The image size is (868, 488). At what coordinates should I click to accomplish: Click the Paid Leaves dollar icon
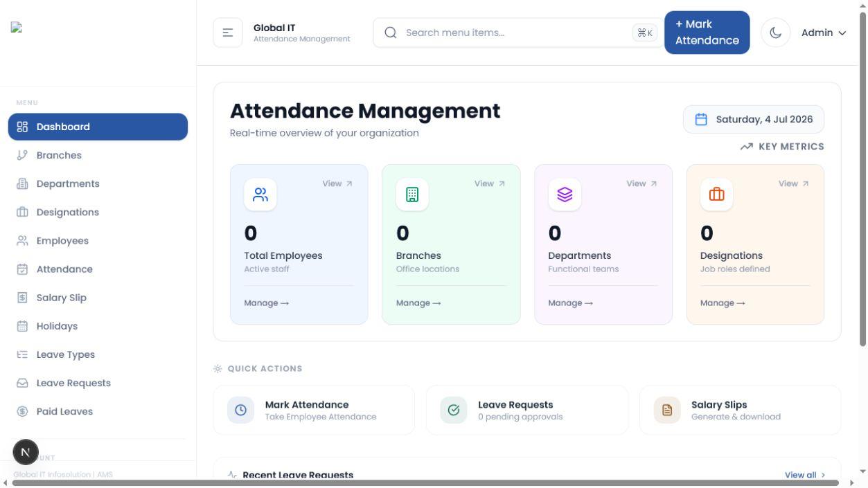[x=22, y=411]
